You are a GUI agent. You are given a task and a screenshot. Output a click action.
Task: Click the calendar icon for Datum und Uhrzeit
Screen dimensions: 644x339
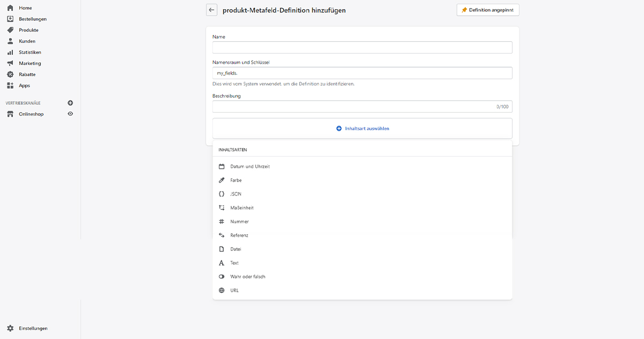[222, 167]
